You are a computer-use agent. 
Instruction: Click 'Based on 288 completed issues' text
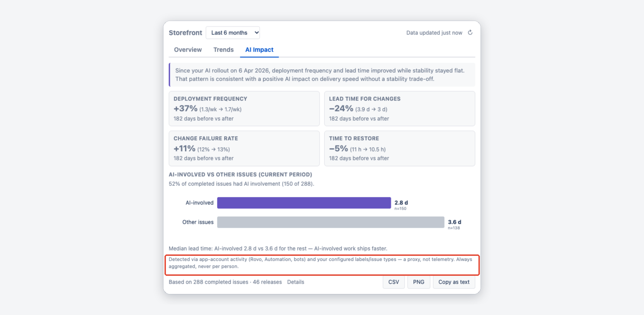point(225,282)
